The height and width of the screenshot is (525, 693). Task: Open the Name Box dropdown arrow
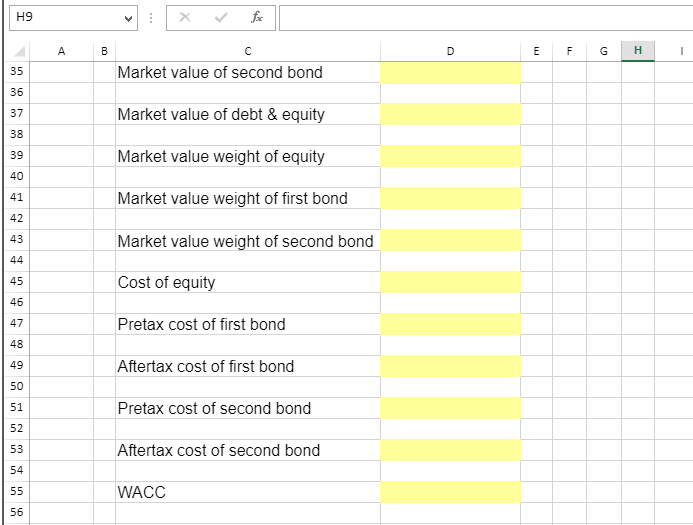point(128,19)
